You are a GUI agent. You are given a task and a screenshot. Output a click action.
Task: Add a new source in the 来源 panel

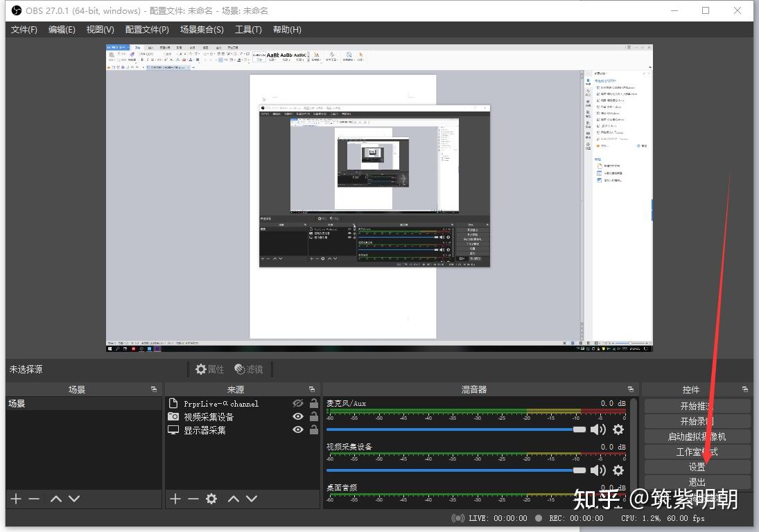(x=175, y=499)
